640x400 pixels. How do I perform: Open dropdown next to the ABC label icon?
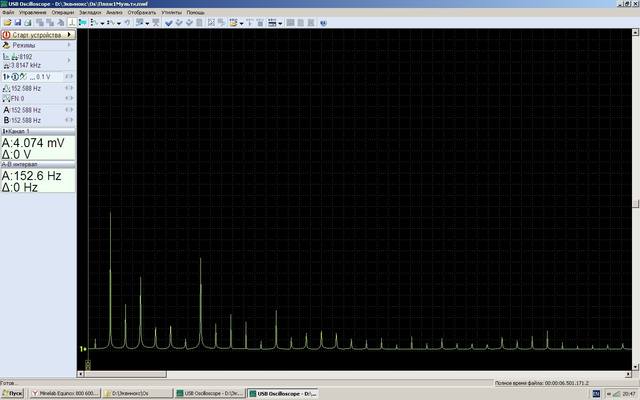coord(242,23)
